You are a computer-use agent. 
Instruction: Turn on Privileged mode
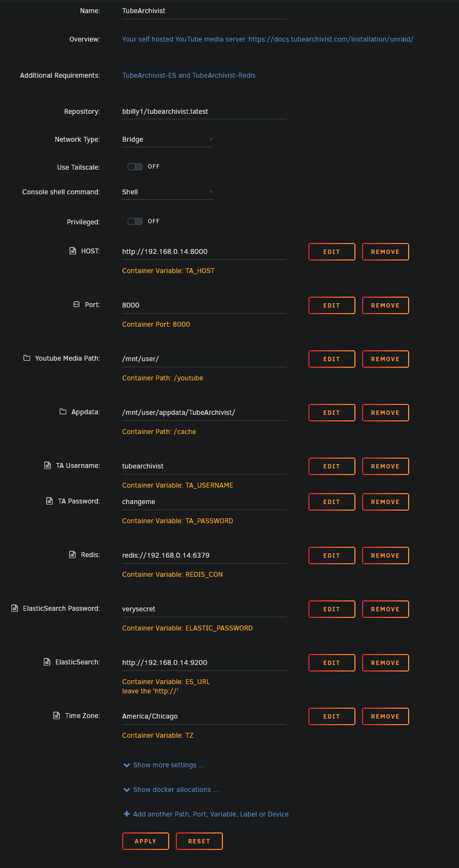coord(135,221)
